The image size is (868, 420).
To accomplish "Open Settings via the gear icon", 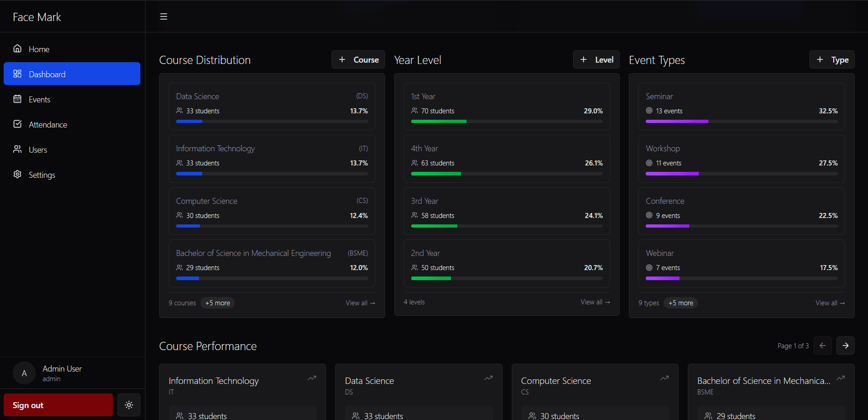I will (17, 174).
